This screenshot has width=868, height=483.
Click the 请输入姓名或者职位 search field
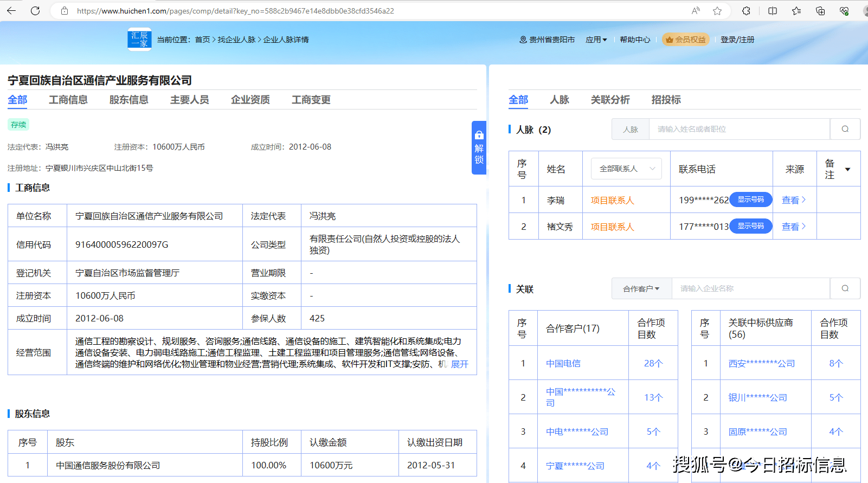tap(740, 129)
